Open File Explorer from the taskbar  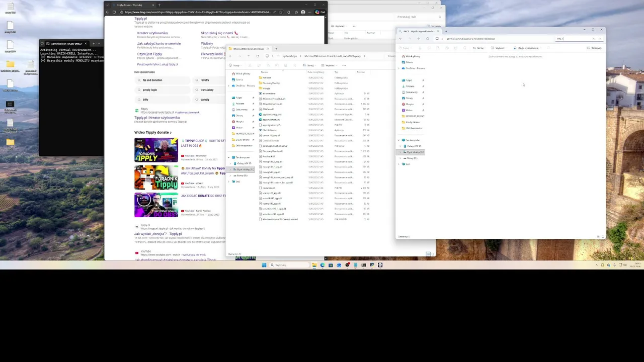[x=314, y=265]
